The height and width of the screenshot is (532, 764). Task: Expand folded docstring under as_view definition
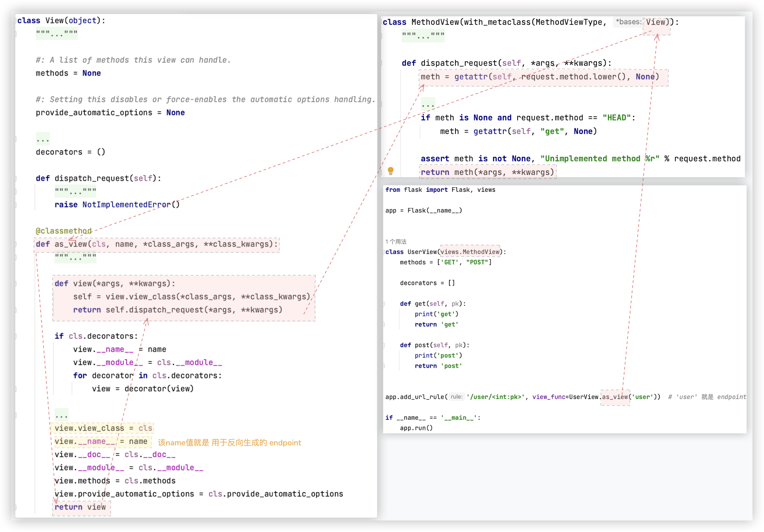(x=75, y=257)
